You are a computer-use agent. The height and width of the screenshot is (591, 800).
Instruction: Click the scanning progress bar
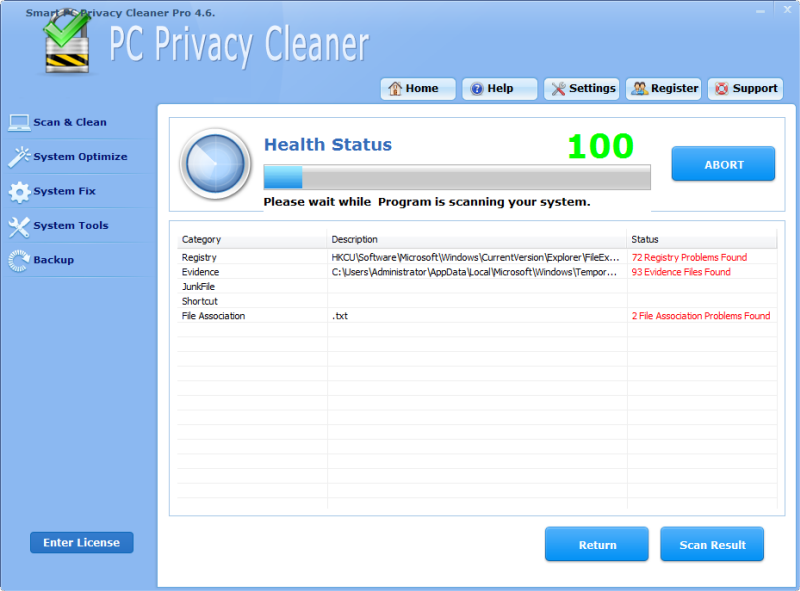[x=457, y=176]
